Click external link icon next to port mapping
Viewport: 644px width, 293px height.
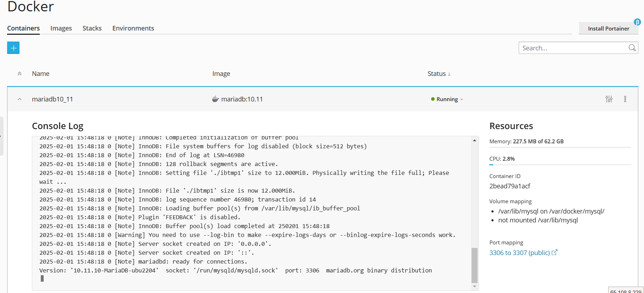[x=555, y=253]
